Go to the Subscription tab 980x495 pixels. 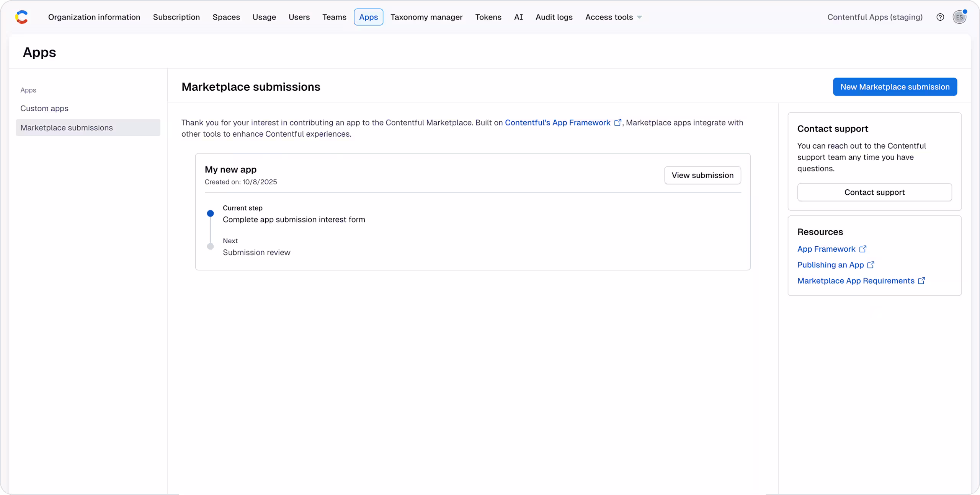click(176, 17)
